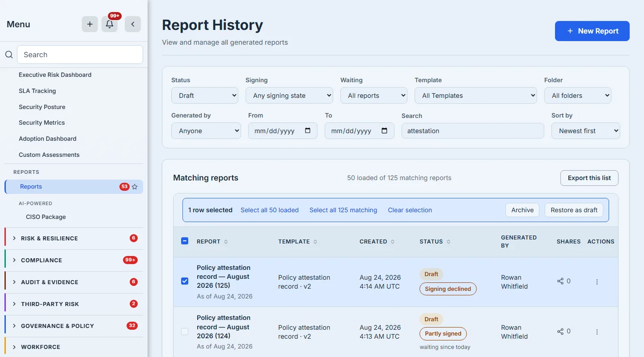Click '50 loaded of 125 matching reports' text
This screenshot has height=357, width=644.
click(x=399, y=178)
